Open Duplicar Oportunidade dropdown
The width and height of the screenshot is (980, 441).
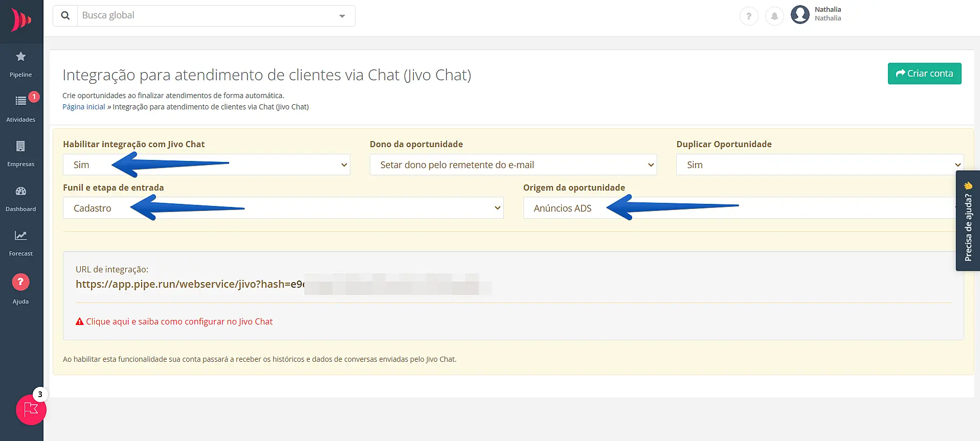click(x=820, y=165)
